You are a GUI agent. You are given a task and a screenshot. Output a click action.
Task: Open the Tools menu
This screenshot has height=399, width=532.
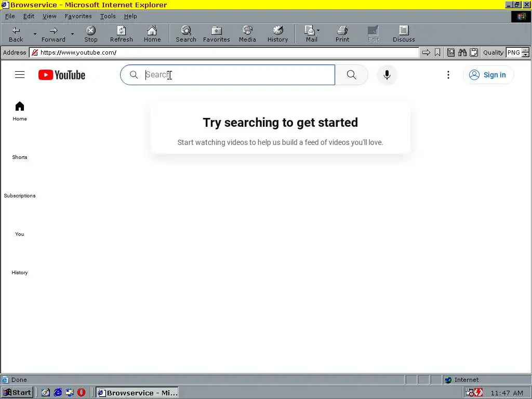tap(108, 16)
